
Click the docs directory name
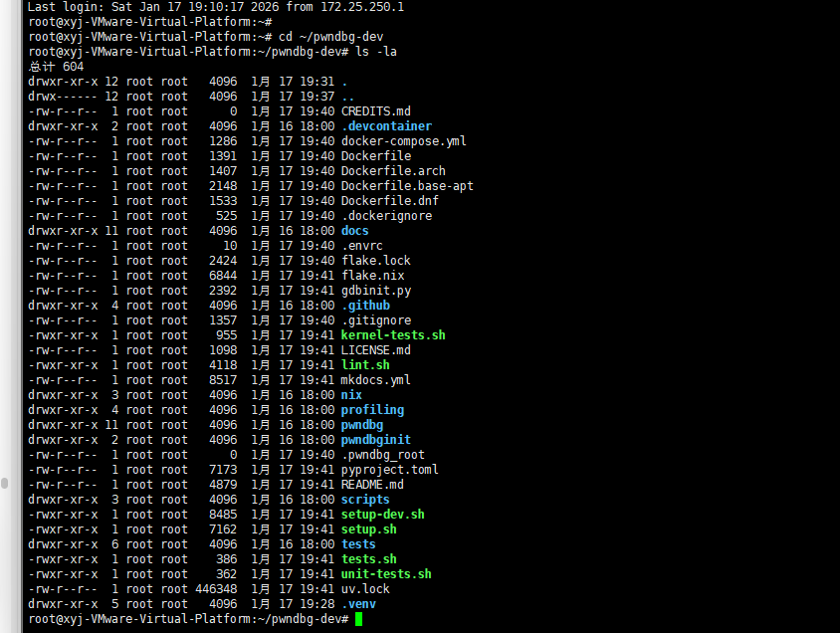point(354,231)
